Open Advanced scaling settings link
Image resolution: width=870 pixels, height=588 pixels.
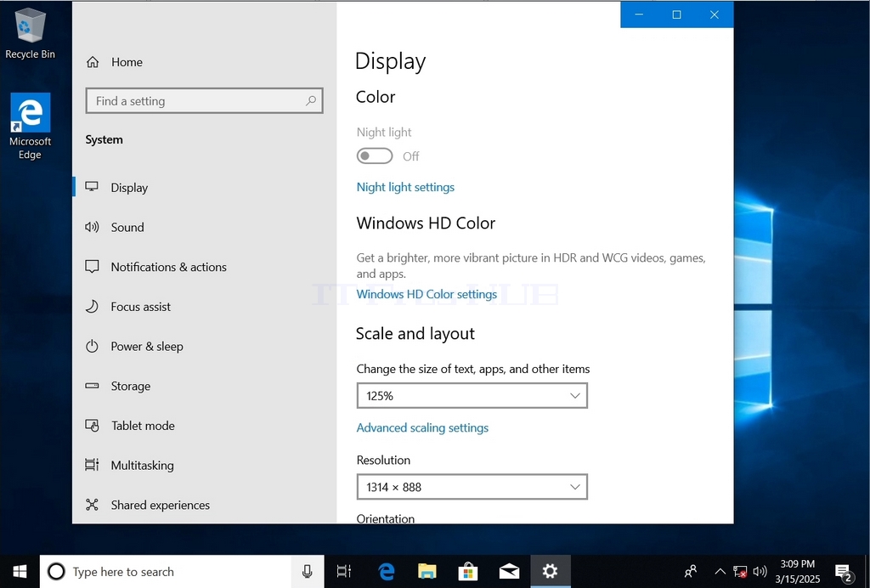(422, 427)
